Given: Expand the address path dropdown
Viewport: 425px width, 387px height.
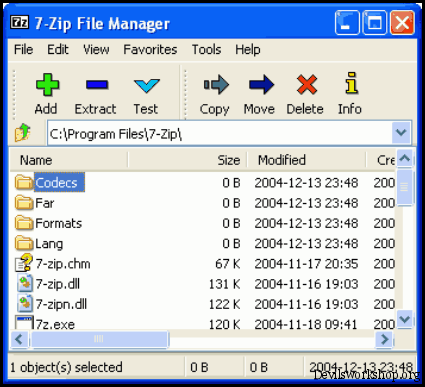Looking at the screenshot, I should [401, 133].
